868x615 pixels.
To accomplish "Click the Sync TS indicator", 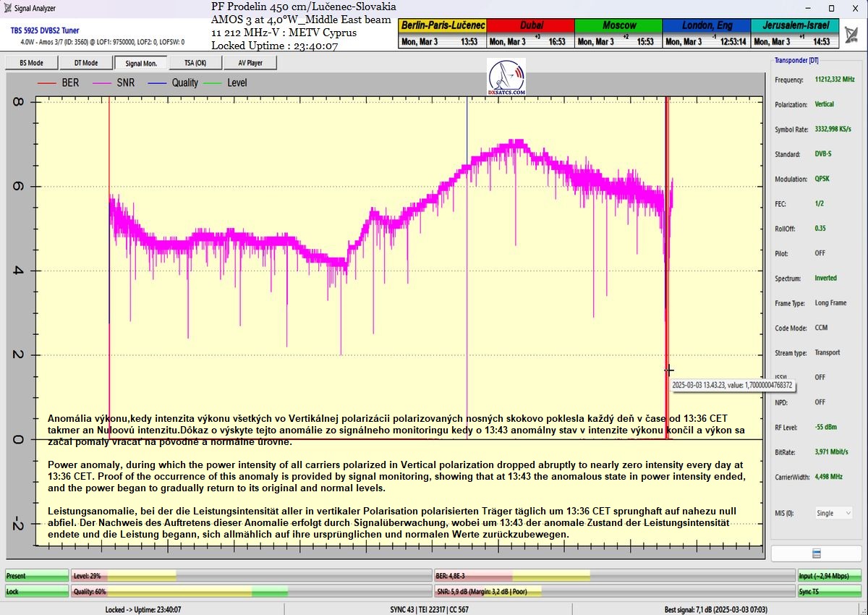I will [829, 591].
